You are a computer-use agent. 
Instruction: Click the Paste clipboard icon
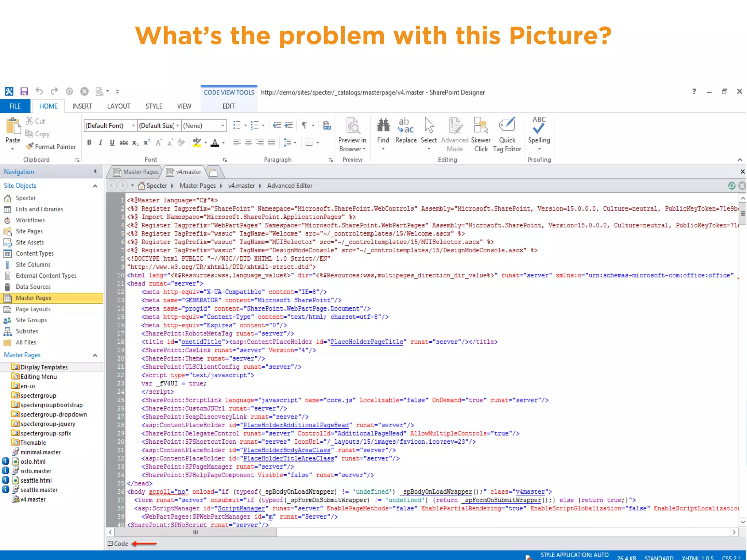13,127
